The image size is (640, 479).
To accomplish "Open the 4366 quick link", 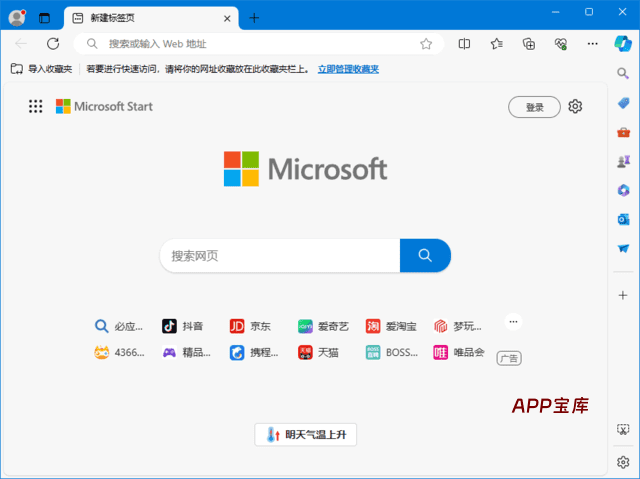I will (x=119, y=352).
